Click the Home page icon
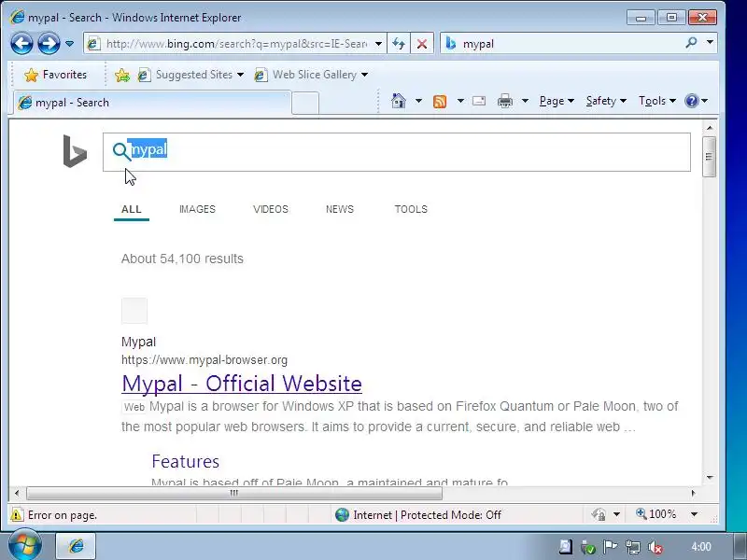The image size is (747, 560). point(399,101)
